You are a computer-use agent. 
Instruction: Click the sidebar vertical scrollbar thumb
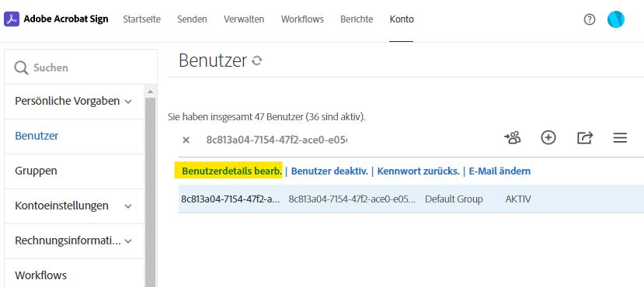coord(151,192)
